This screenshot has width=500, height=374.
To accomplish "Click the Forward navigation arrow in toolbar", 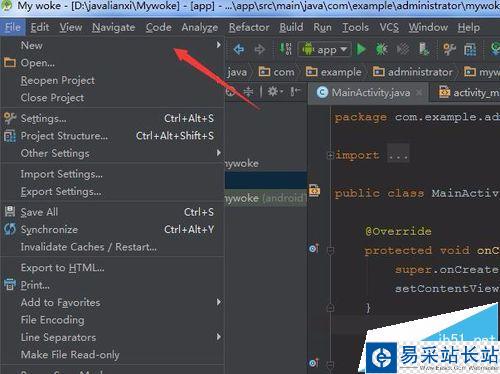I will click(260, 50).
